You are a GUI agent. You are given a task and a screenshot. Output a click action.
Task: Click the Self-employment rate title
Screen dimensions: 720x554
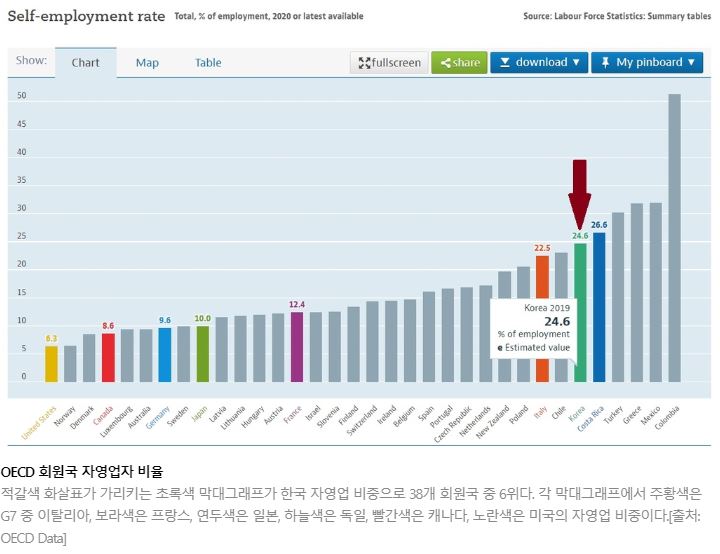click(86, 16)
